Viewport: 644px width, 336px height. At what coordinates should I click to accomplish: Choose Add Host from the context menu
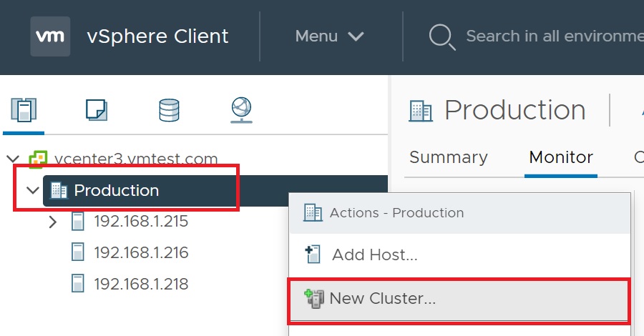(374, 254)
